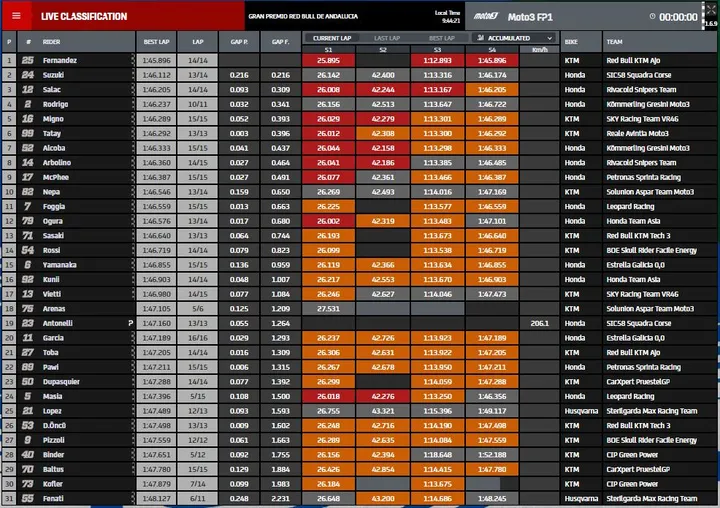Select rider Antonelli row
Viewport: 720px width, 508px height.
pos(360,323)
